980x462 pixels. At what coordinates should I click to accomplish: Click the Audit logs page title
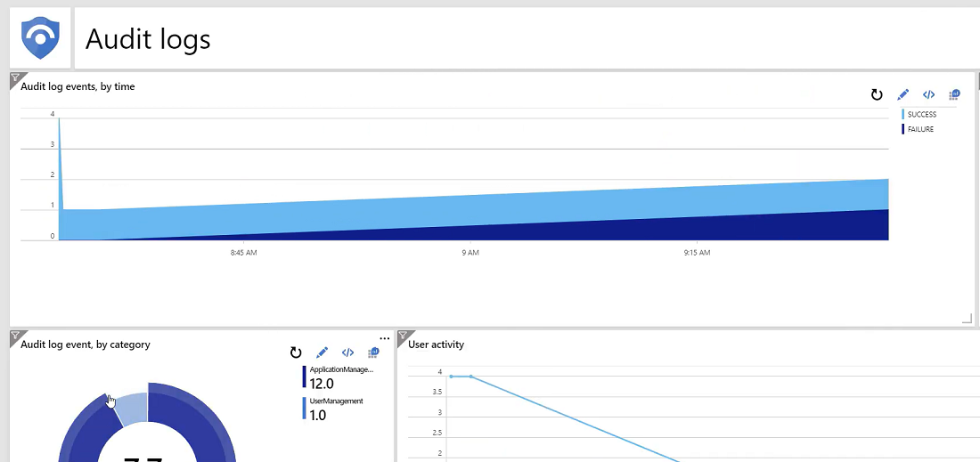[148, 39]
